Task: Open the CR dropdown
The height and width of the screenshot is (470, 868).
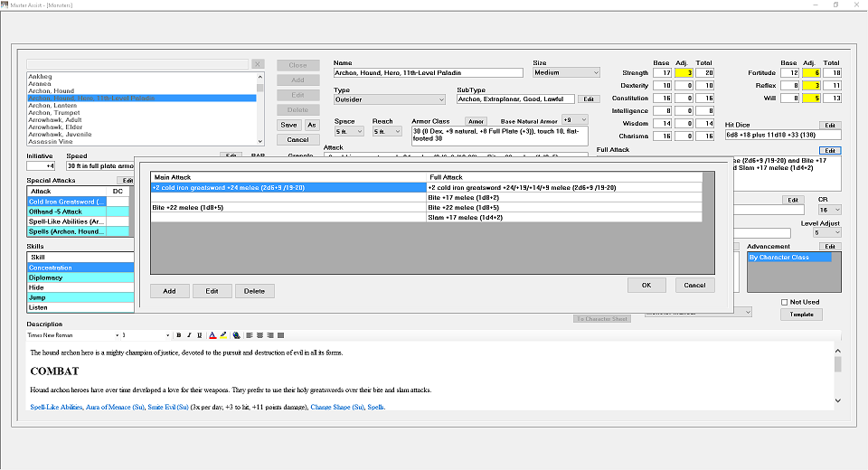Action: 830,210
